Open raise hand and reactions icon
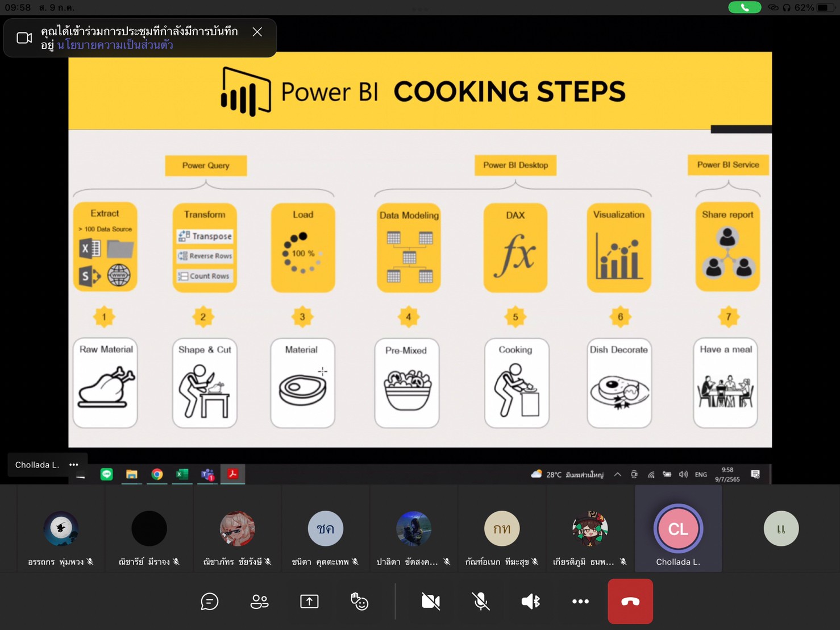 click(x=359, y=602)
